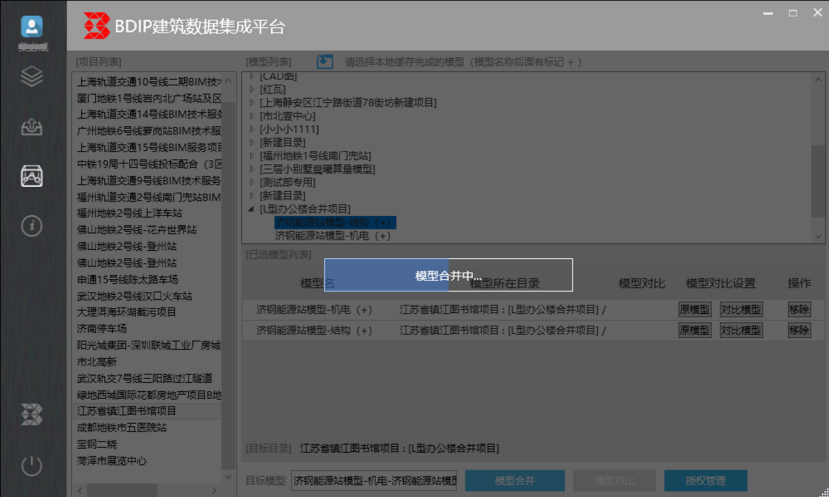Expand the [红瓦] tree node
This screenshot has height=497, width=829.
(x=252, y=89)
